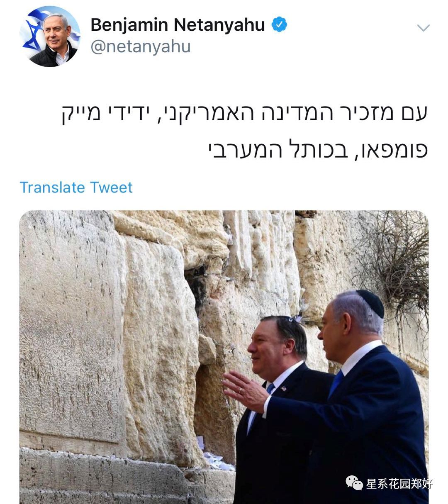Screen dimensions: 448x504
Task: Open the @netanyahu handle
Action: click(x=140, y=46)
